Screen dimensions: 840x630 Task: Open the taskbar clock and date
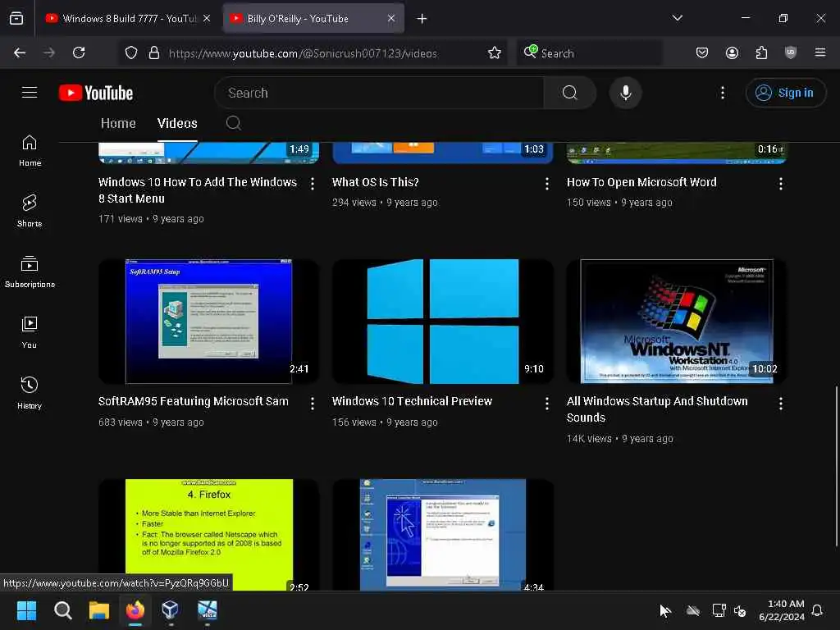tap(782, 610)
